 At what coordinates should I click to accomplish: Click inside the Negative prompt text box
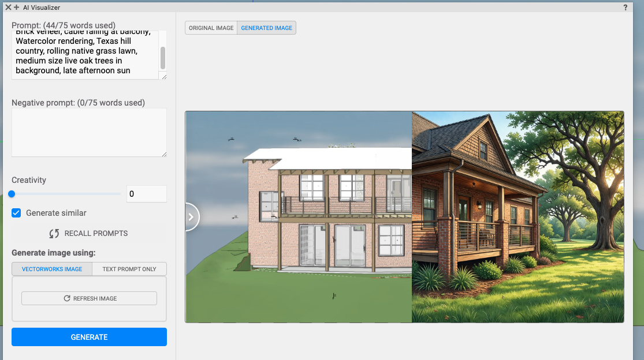point(89,132)
